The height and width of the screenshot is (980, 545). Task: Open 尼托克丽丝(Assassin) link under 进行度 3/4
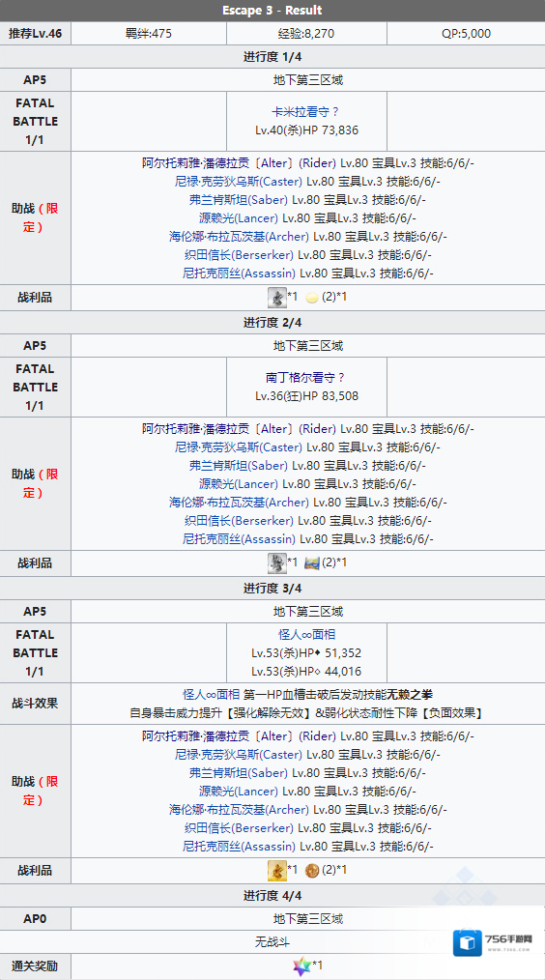(240, 846)
